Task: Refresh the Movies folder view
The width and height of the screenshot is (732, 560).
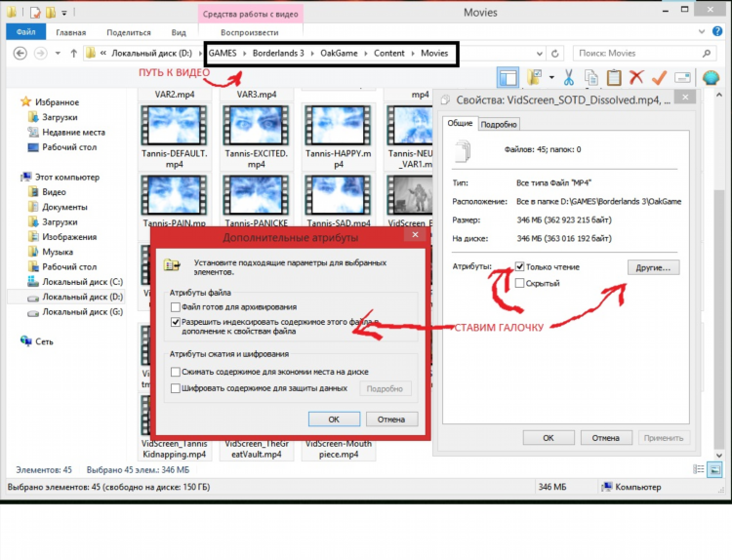Action: pos(554,54)
